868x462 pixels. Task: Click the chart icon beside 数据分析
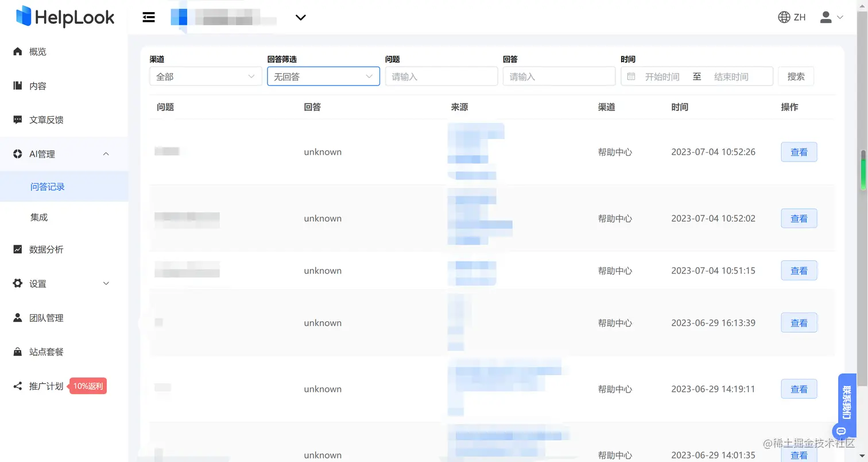pyautogui.click(x=18, y=249)
